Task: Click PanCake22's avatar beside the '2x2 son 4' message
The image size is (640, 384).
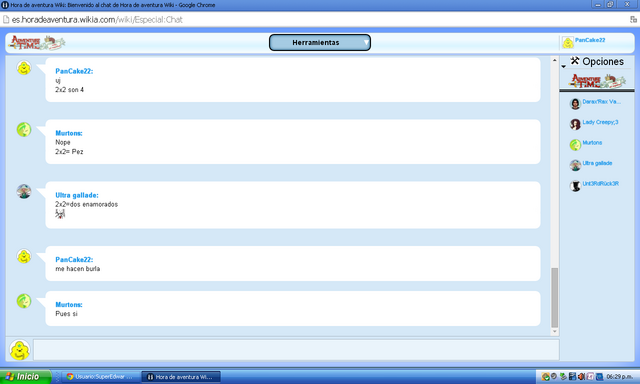Action: pos(24,68)
